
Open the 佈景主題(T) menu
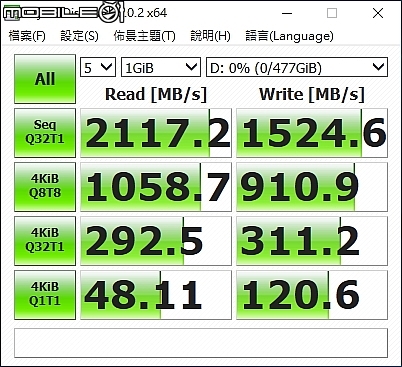point(144,36)
